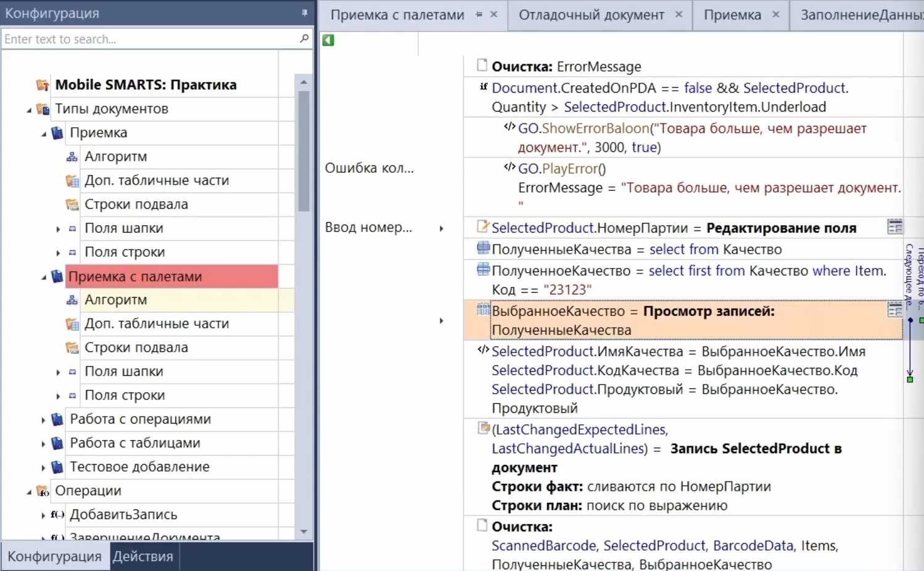Click the edit-field icon beside SelectedProduct.НомерПартии
The width and height of the screenshot is (924, 571).
click(x=484, y=227)
